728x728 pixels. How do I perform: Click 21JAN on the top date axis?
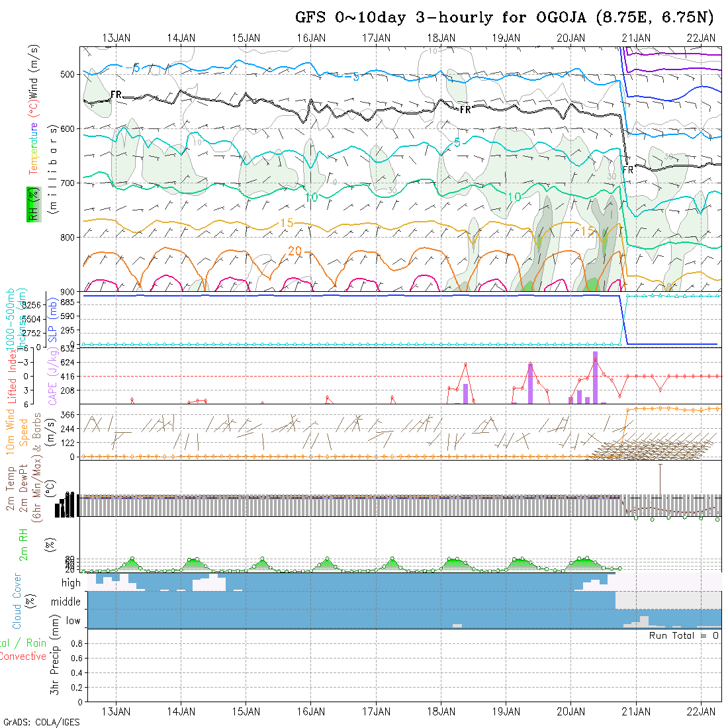tap(635, 38)
